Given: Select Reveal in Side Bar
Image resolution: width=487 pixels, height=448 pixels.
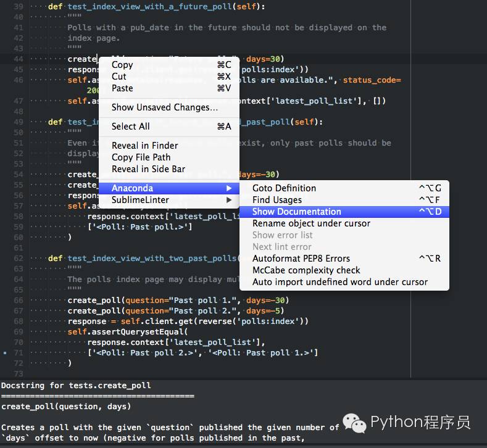Looking at the screenshot, I should coord(169,169).
